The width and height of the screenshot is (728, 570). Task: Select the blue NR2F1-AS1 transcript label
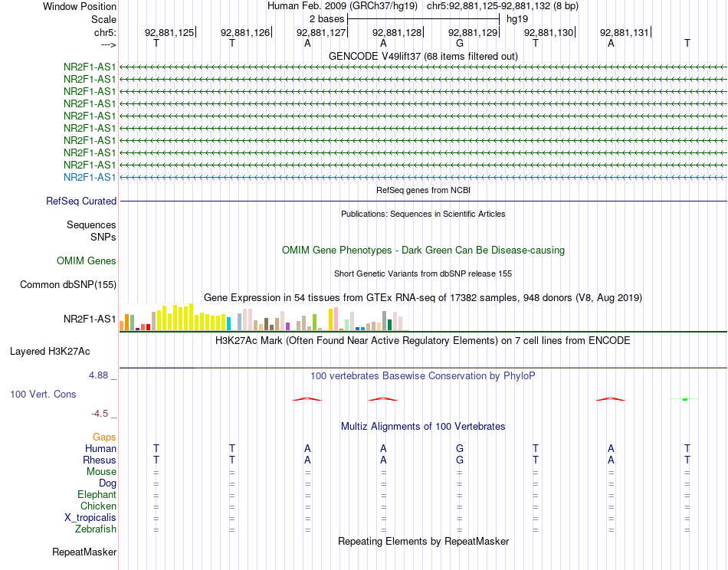click(90, 177)
